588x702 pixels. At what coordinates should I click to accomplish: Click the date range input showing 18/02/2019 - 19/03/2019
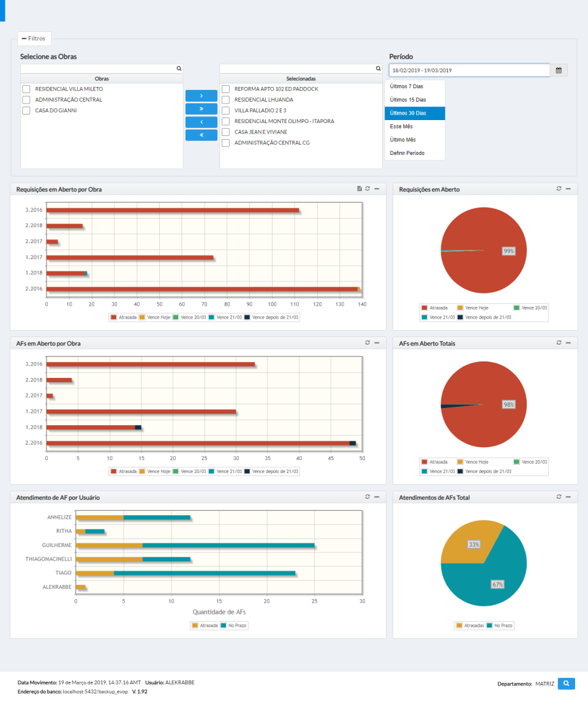[469, 70]
